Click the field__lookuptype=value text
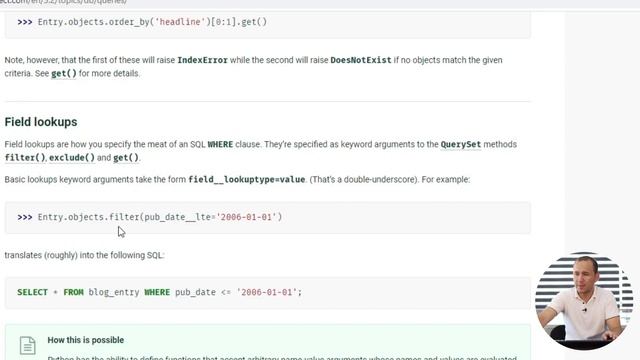This screenshot has height=360, width=640. [247, 180]
